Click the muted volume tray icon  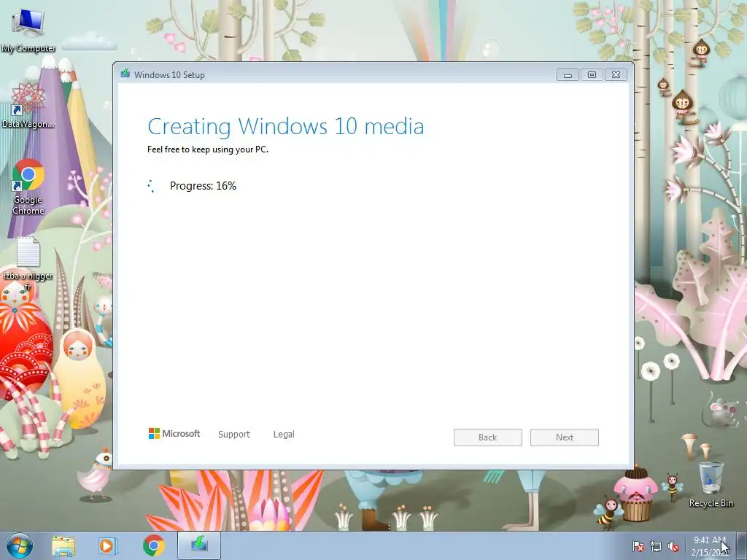tap(673, 547)
